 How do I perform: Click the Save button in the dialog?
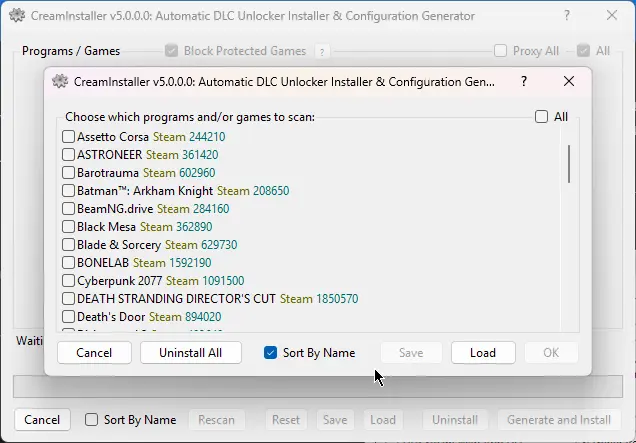point(411,353)
